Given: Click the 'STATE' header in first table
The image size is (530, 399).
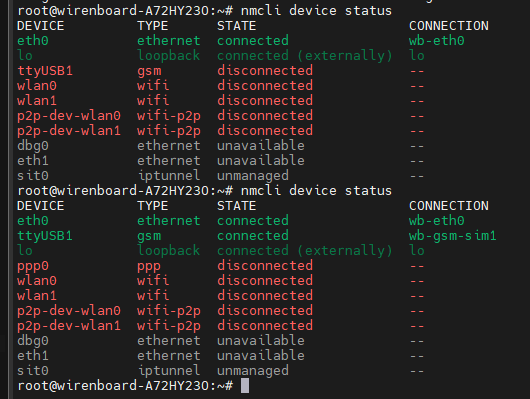Looking at the screenshot, I should [x=236, y=26].
